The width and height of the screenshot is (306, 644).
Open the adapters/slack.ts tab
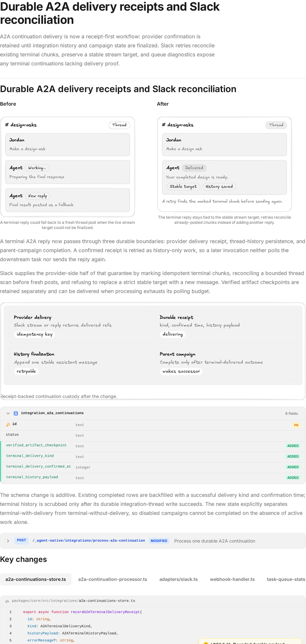pos(178,579)
